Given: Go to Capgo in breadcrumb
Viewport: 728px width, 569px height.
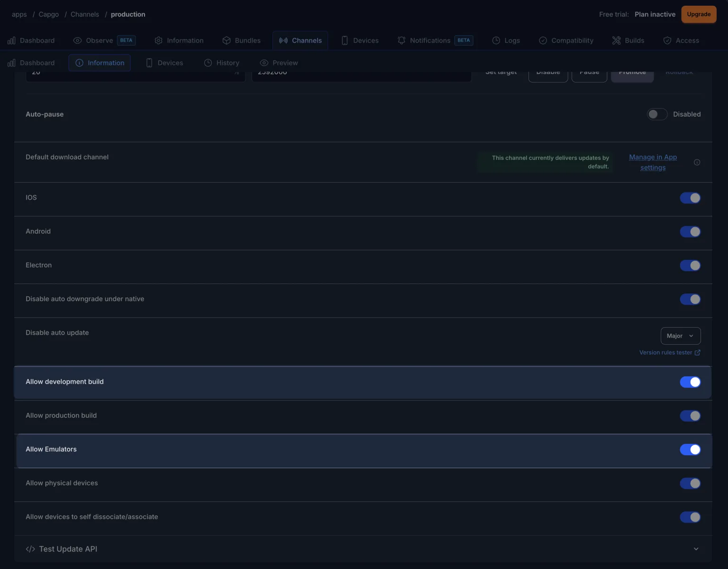Looking at the screenshot, I should point(49,14).
